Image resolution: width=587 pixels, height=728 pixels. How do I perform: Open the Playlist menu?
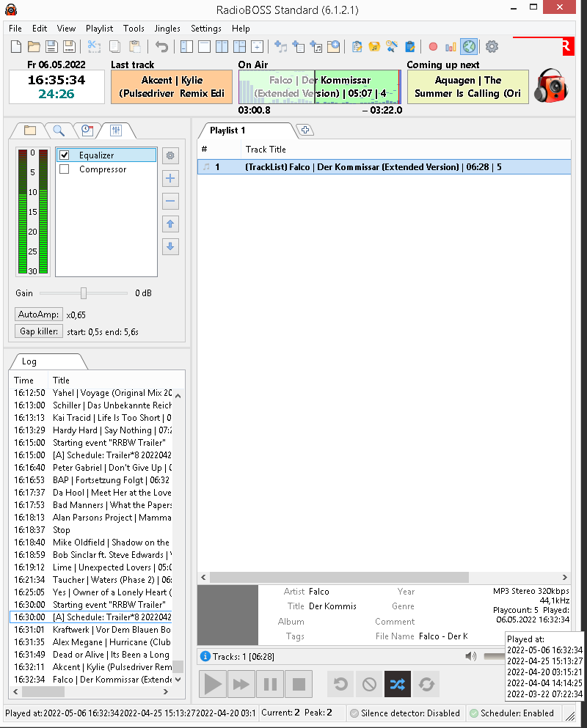[100, 29]
